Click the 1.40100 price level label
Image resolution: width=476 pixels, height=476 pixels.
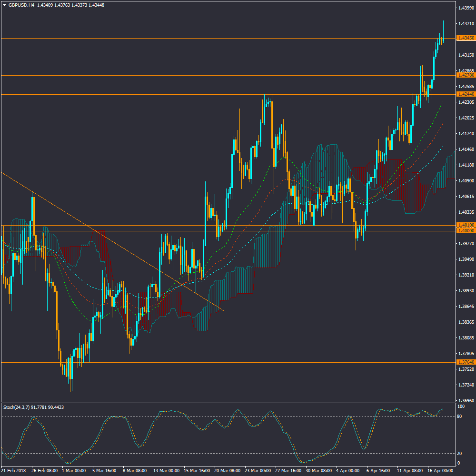[x=465, y=225]
